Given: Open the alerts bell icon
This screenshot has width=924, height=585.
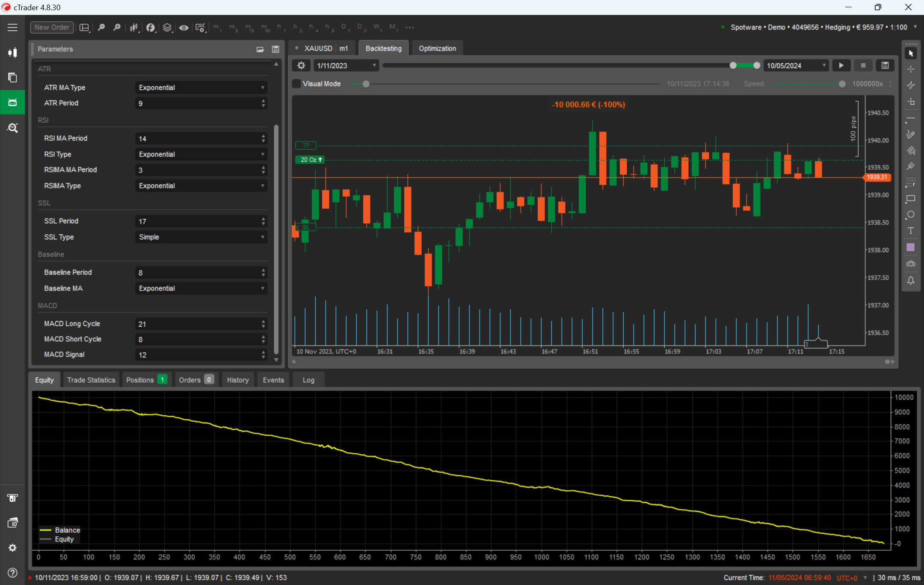Looking at the screenshot, I should point(911,281).
